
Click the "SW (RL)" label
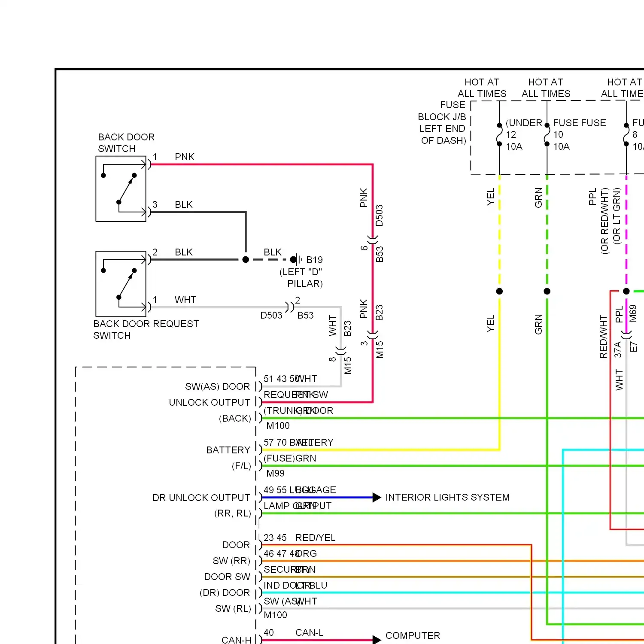click(x=233, y=608)
